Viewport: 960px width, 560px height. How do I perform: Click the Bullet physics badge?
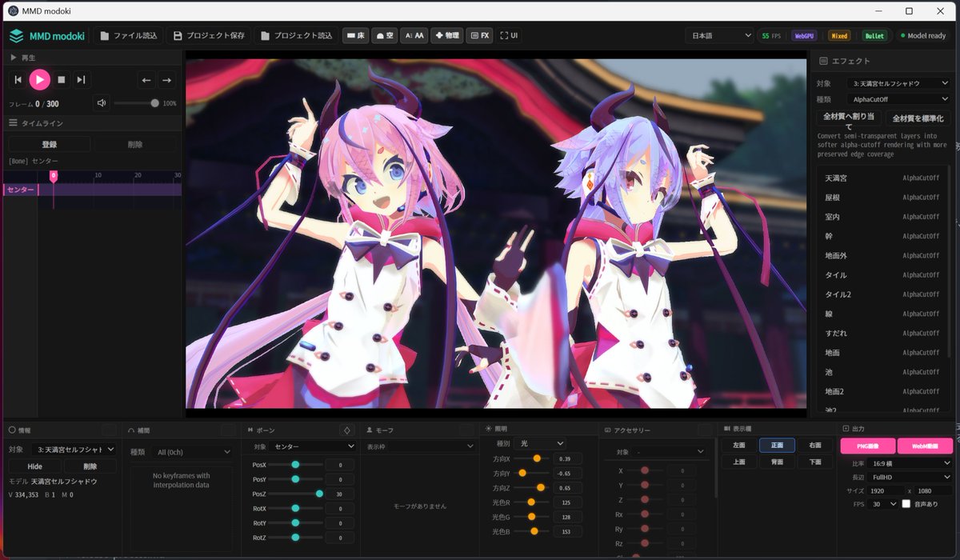874,36
